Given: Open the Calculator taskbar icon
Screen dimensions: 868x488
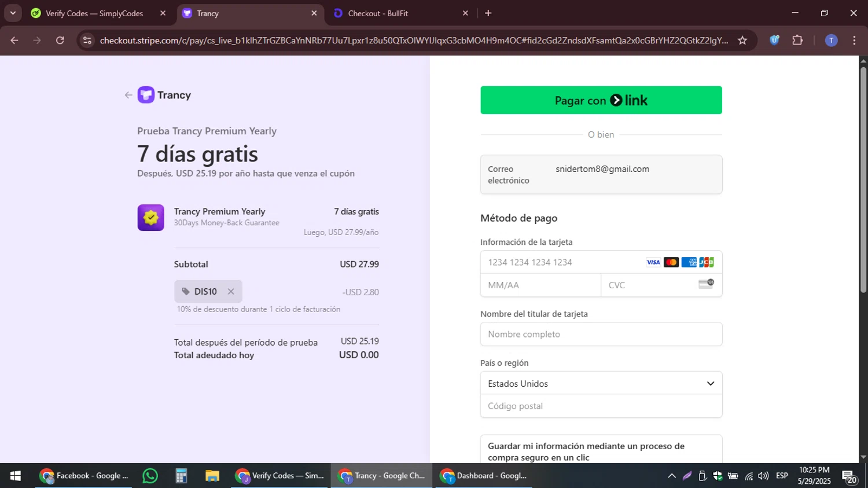Looking at the screenshot, I should 181,476.
